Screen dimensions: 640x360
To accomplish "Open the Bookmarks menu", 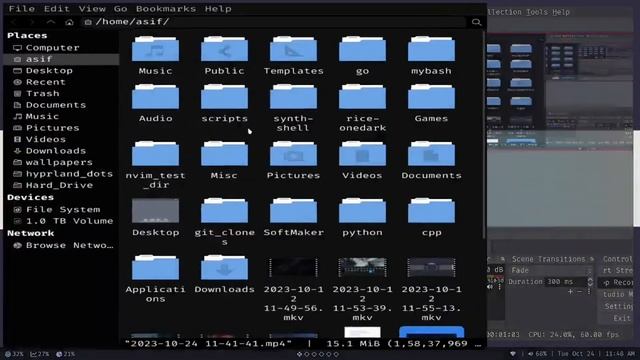I will (x=166, y=9).
